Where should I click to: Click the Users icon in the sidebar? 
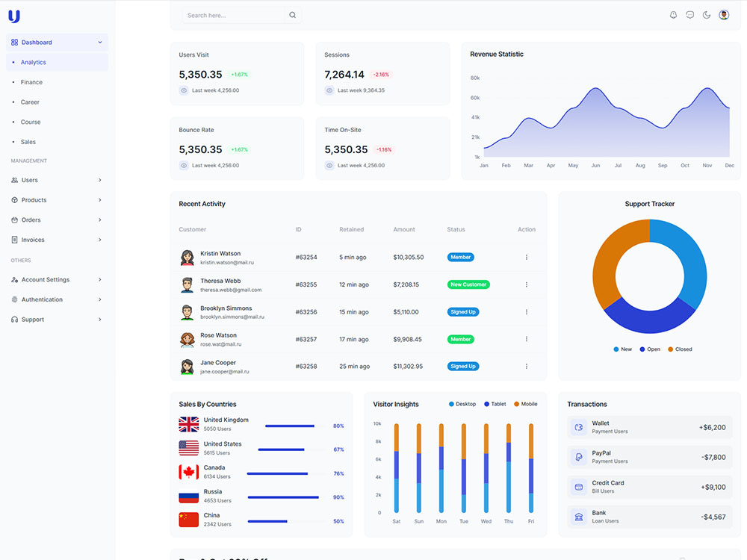[x=16, y=180]
